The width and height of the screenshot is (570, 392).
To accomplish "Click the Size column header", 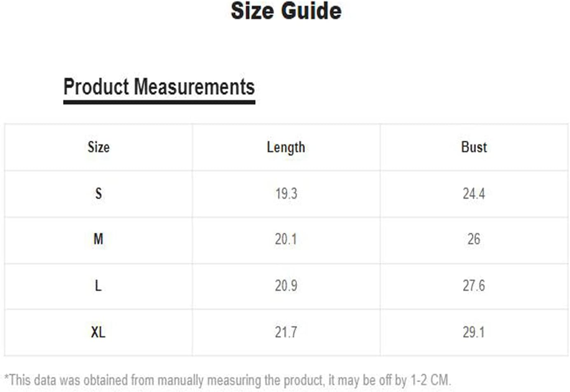I will (x=98, y=147).
